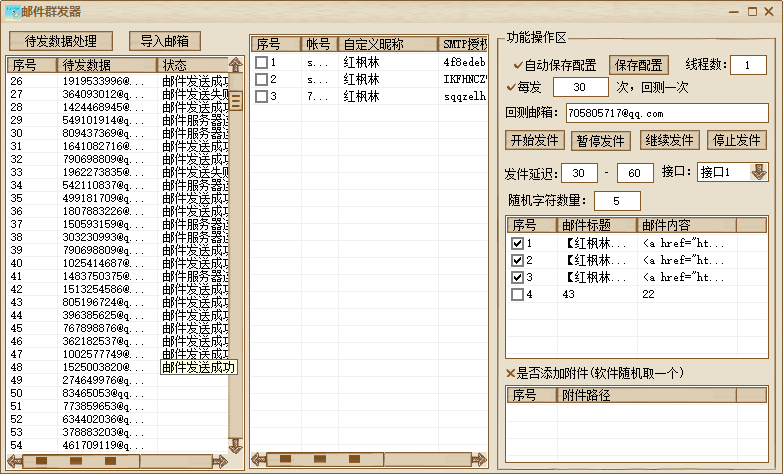Screen dimensions: 783x474
Task: Click the 邮件内容 column header
Action: 687,225
